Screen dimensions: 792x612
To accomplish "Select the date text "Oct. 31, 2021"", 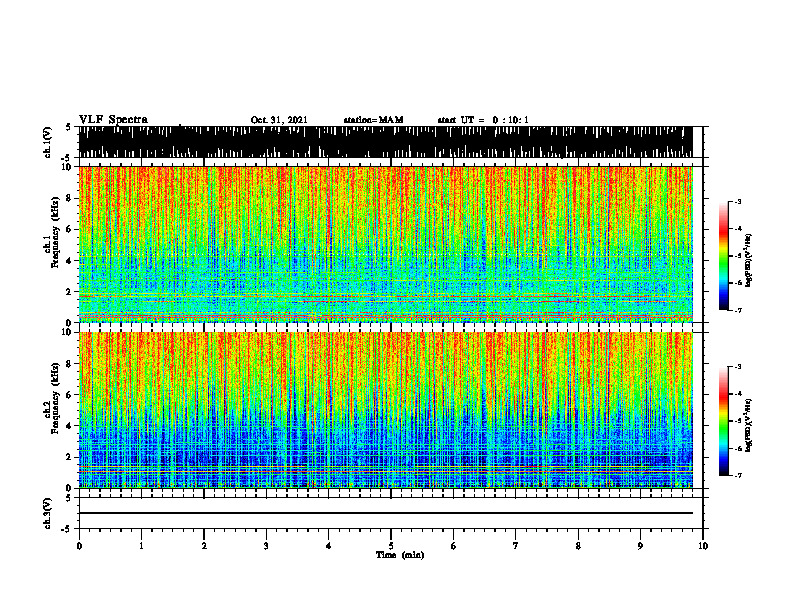I will [x=279, y=120].
